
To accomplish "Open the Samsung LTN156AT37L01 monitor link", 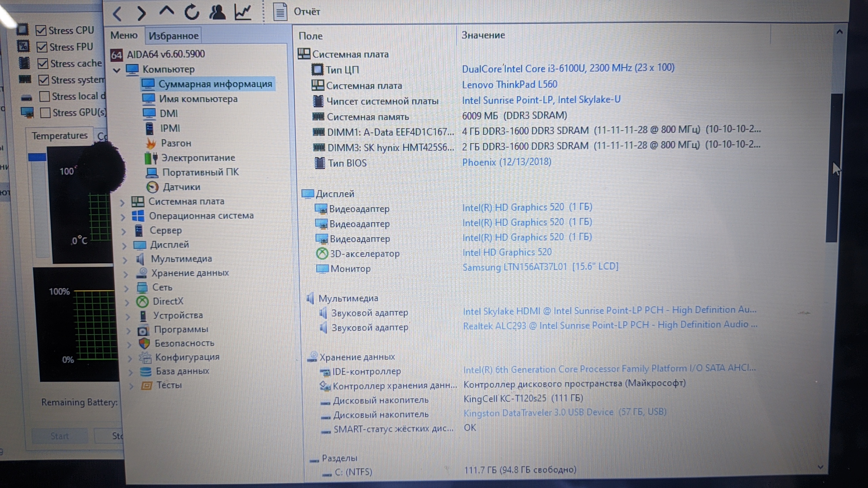I will [x=541, y=267].
